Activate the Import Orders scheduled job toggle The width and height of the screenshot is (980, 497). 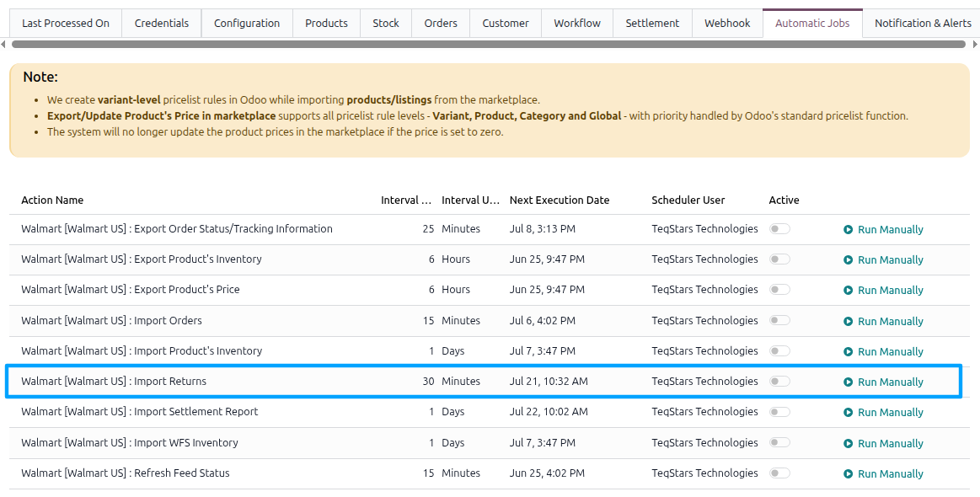coord(779,320)
